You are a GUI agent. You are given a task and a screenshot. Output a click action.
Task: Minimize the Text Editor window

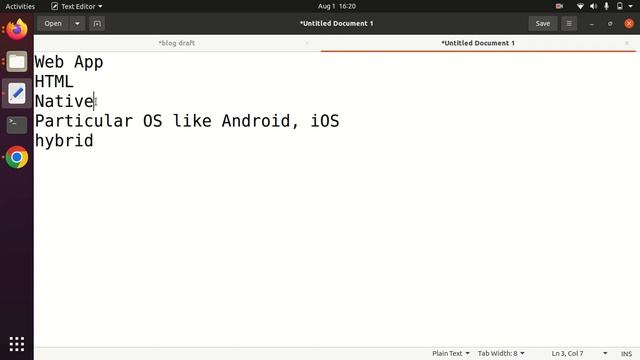click(591, 24)
